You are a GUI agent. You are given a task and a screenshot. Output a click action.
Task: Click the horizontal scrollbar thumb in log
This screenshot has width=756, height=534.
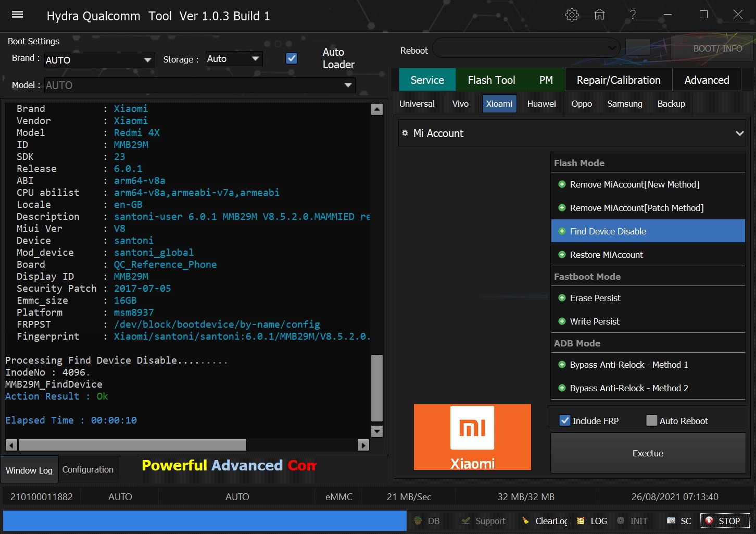point(132,445)
